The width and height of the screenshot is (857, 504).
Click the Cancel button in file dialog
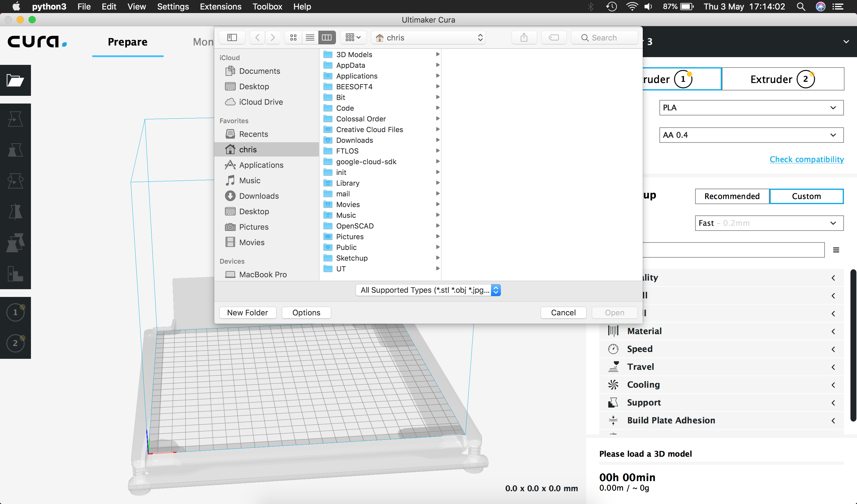click(563, 312)
